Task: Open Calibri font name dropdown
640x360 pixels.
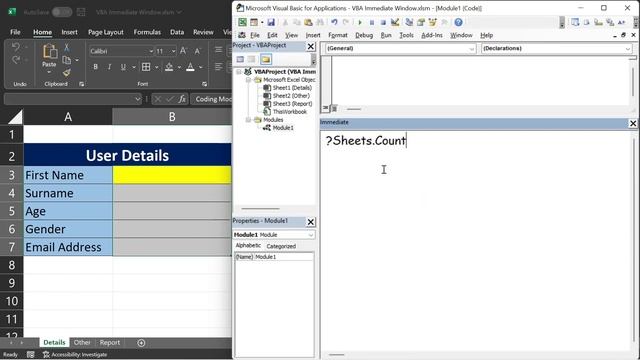Action: [151, 51]
